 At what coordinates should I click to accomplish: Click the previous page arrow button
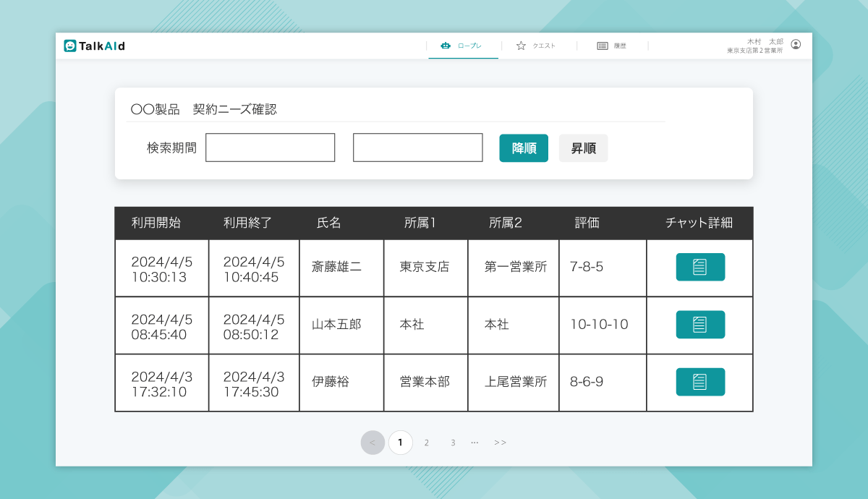point(373,443)
